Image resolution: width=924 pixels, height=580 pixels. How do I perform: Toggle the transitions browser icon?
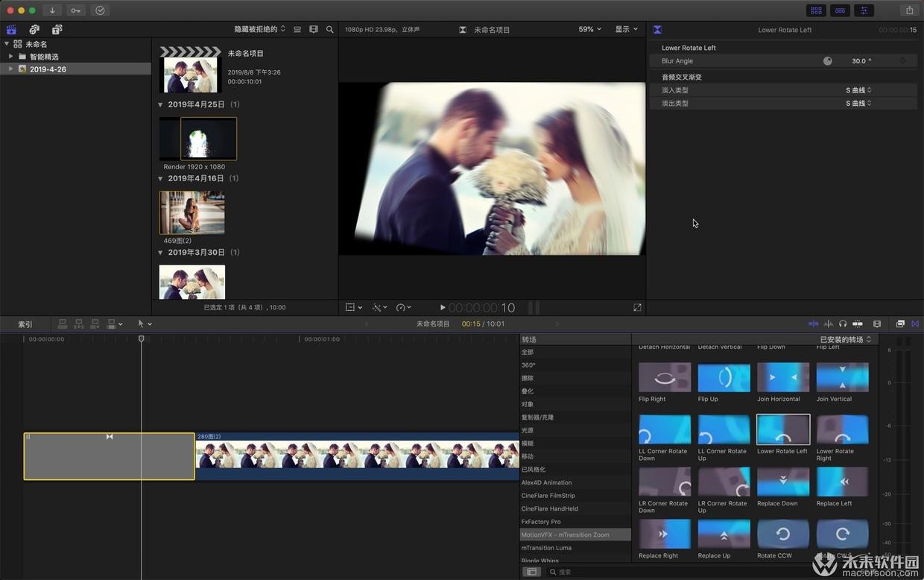click(x=915, y=324)
